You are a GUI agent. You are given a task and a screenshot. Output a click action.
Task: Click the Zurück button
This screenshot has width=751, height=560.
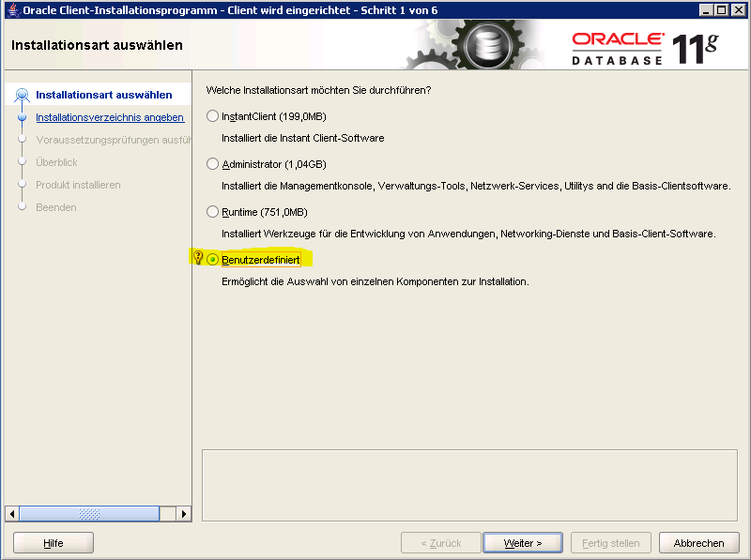441,543
